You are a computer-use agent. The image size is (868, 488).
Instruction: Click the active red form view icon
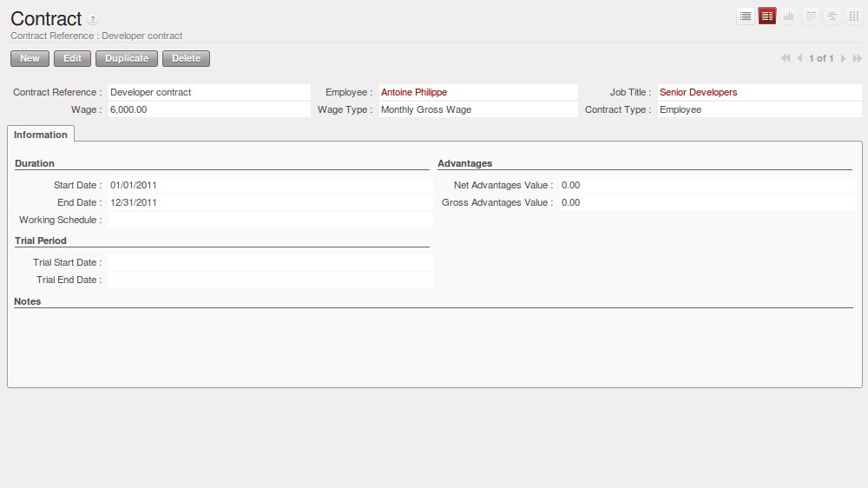click(x=767, y=16)
